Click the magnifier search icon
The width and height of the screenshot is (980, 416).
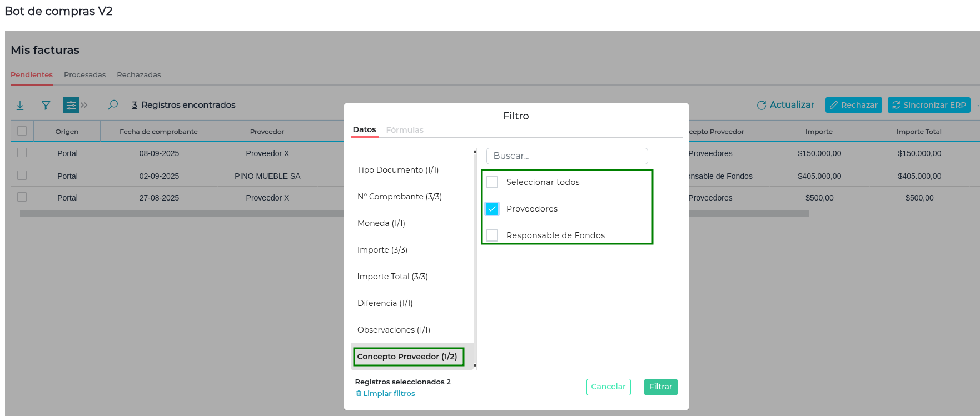(113, 104)
